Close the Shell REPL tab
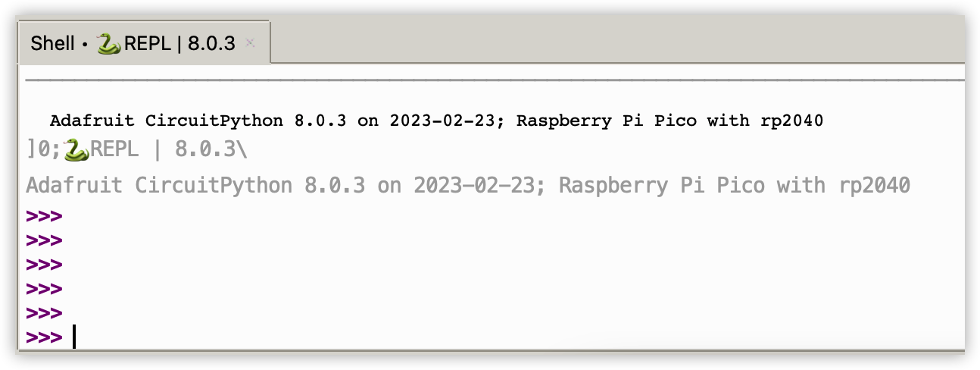Image resolution: width=980 pixels, height=370 pixels. pos(251,43)
